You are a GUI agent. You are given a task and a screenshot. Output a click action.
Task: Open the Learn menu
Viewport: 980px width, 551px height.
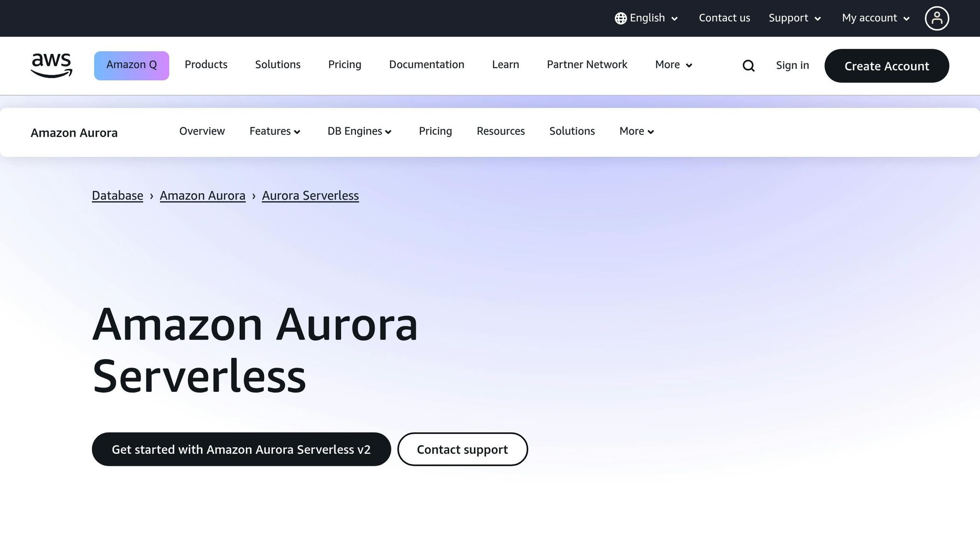click(505, 65)
